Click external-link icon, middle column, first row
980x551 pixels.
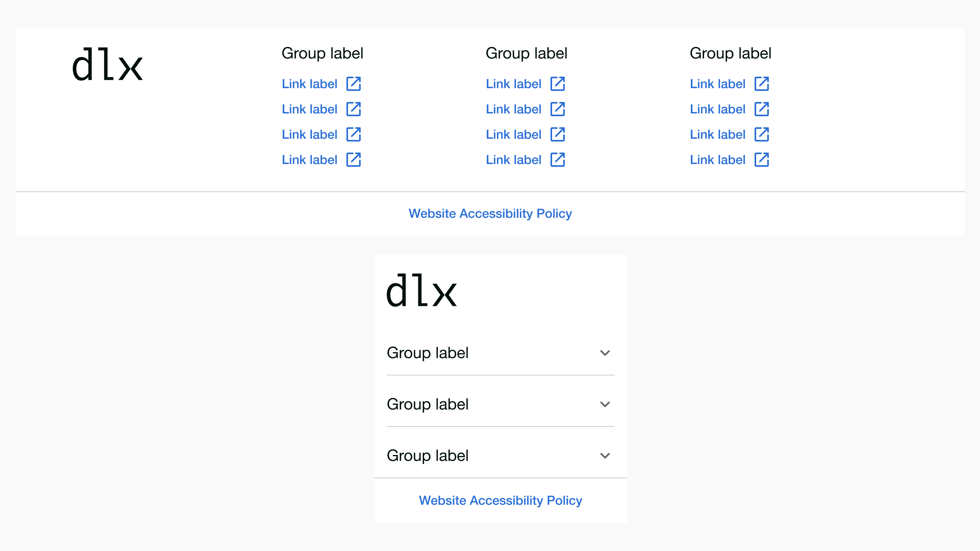[x=558, y=84]
